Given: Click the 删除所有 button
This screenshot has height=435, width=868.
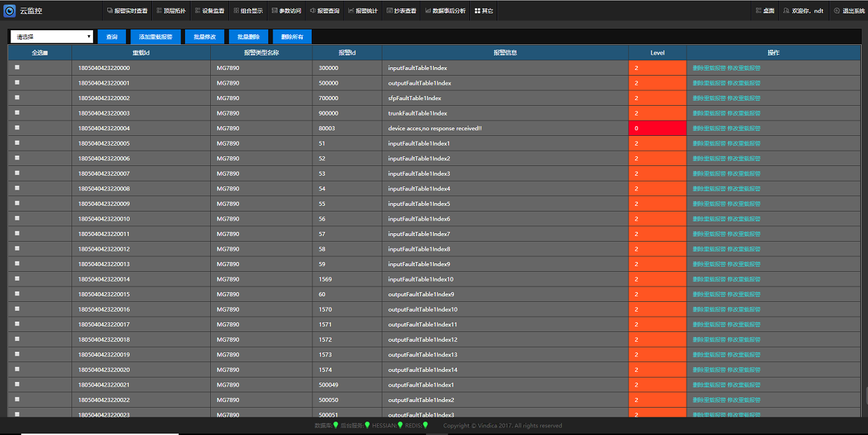Looking at the screenshot, I should coord(291,36).
